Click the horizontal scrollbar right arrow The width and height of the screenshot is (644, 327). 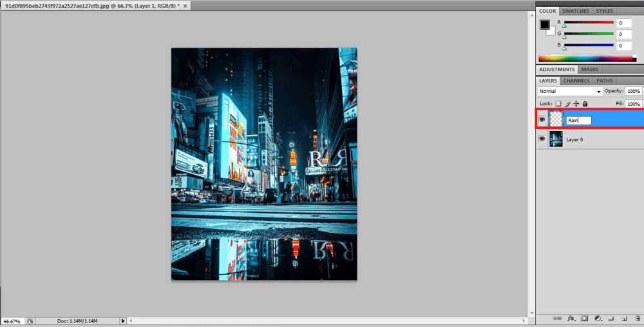[x=524, y=321]
